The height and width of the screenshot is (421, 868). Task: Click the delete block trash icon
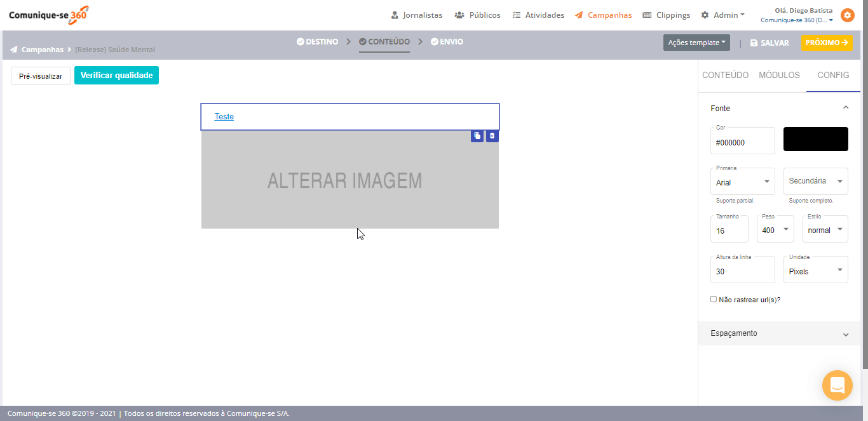[492, 136]
